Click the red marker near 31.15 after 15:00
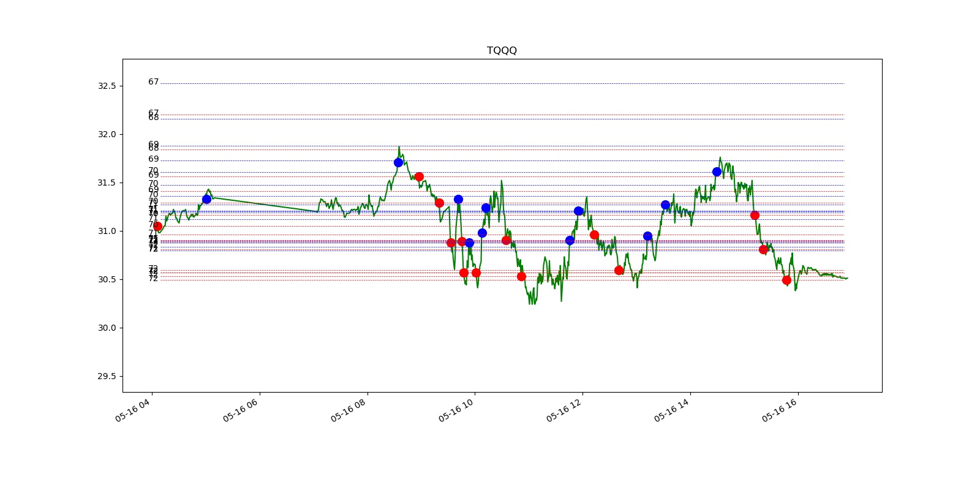The width and height of the screenshot is (980, 490). pos(755,215)
